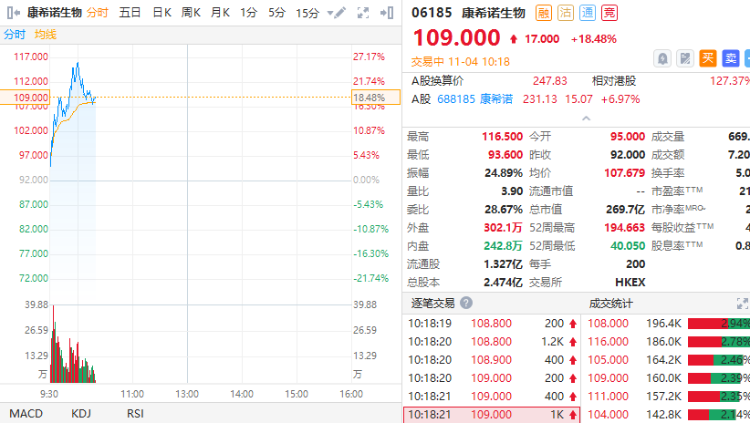Click the blue 卖 sell button

click(731, 59)
